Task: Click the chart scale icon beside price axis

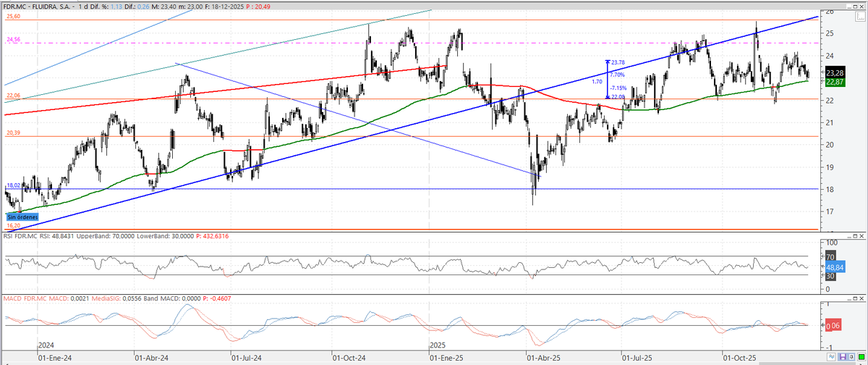Action: click(861, 17)
